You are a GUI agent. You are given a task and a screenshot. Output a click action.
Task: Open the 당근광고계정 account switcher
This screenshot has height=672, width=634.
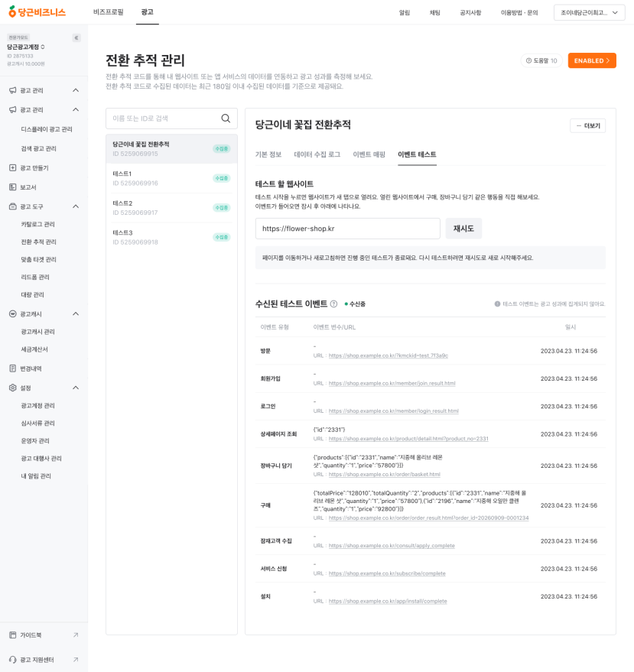pyautogui.click(x=26, y=47)
